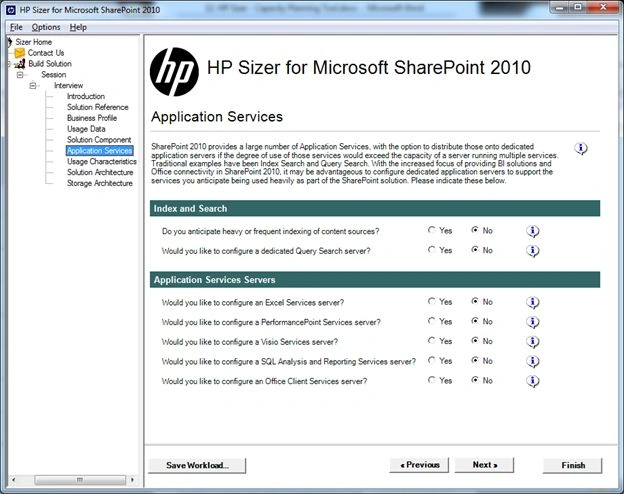
Task: Click the Contact Us envelope icon
Action: 20,53
